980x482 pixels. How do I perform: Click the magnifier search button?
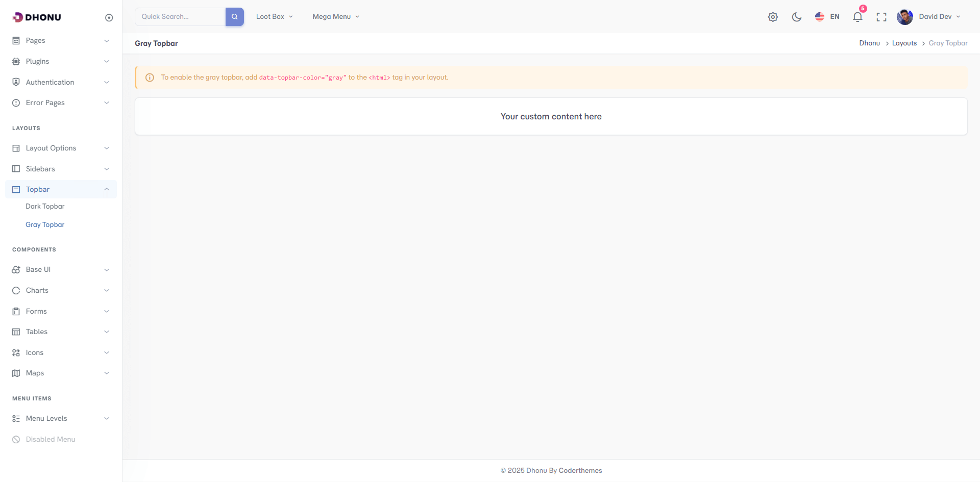tap(234, 17)
